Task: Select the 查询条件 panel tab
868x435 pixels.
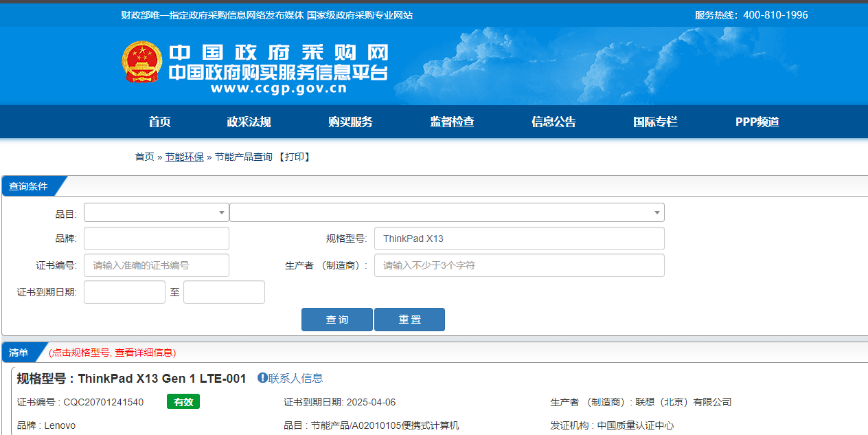Action: click(x=29, y=186)
